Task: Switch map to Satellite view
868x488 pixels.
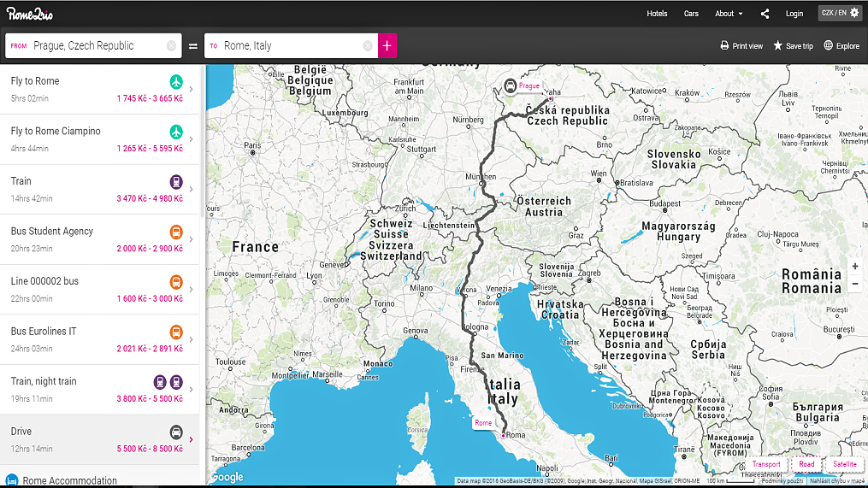Action: point(845,464)
